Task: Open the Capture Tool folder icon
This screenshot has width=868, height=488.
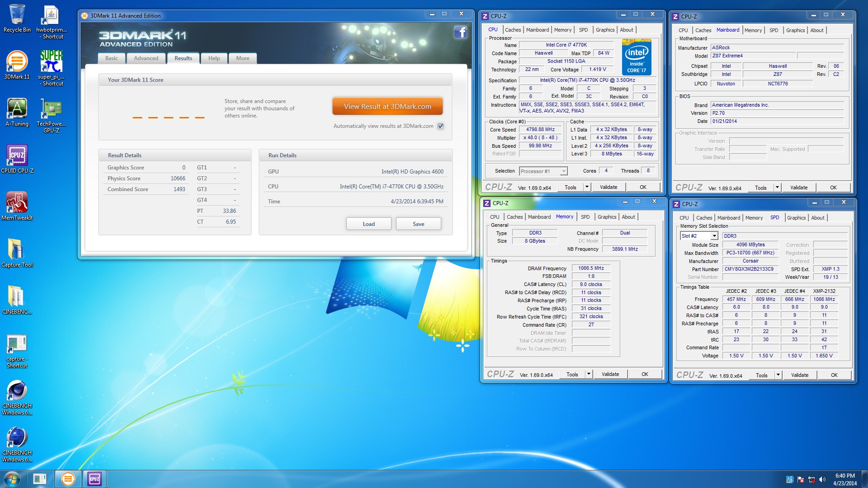Action: 17,249
